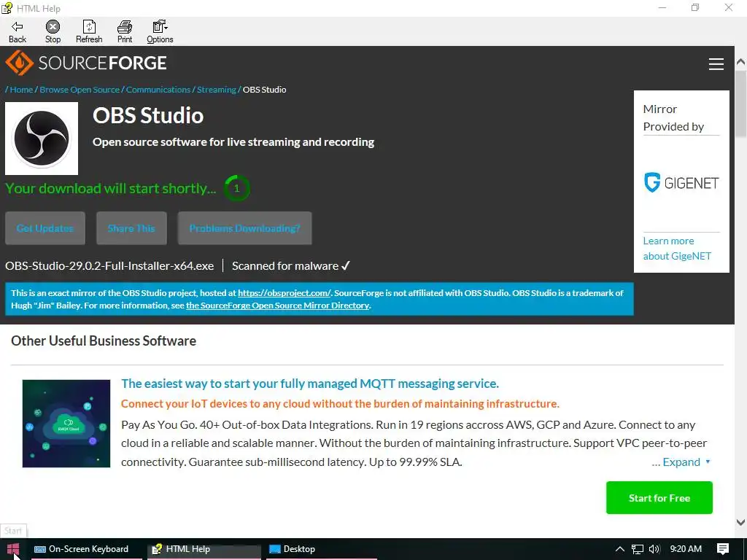Show hidden tray icons chevron
This screenshot has width=747, height=560.
(x=620, y=549)
